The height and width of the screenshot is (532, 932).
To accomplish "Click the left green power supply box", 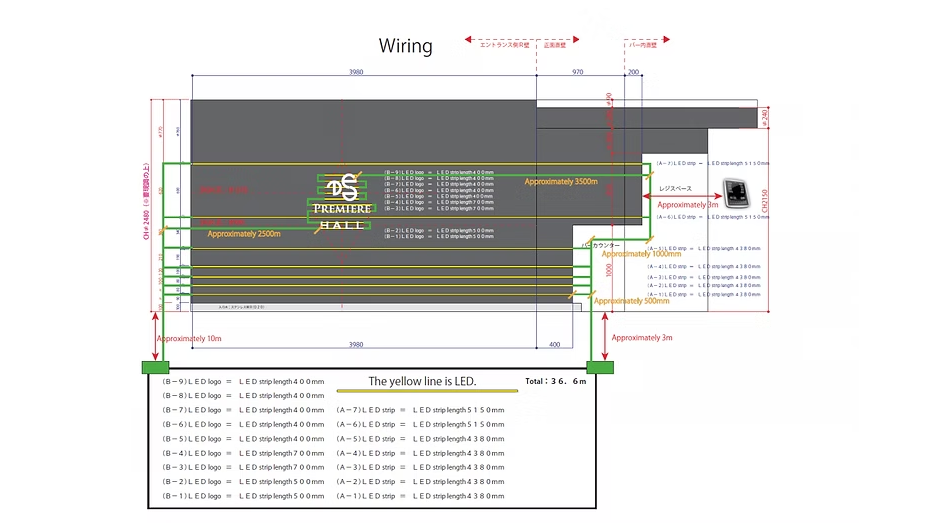I will pos(156,367).
